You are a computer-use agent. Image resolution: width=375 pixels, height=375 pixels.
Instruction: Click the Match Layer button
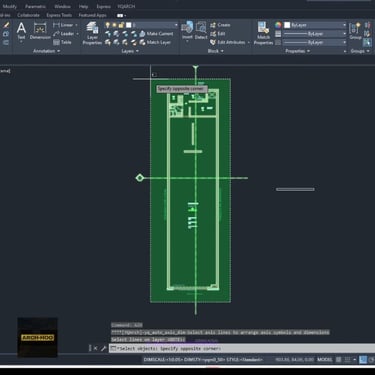coord(155,42)
